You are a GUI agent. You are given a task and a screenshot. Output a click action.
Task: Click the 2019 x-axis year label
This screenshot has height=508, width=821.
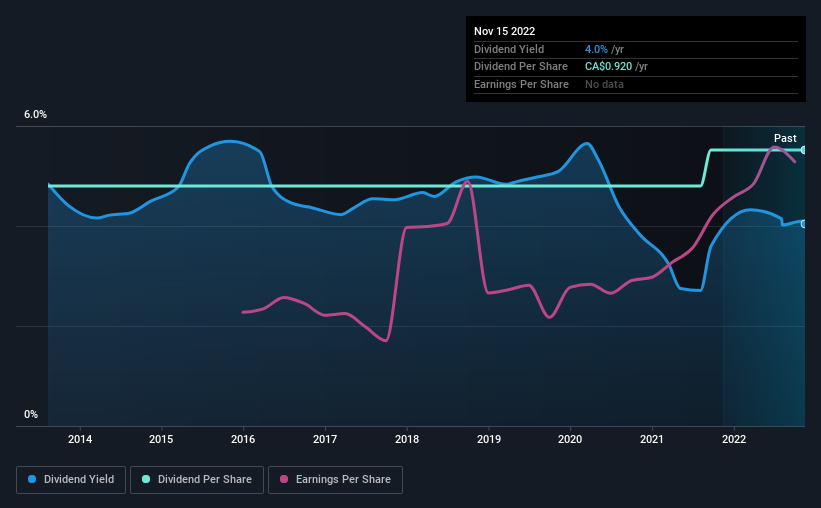click(x=489, y=439)
